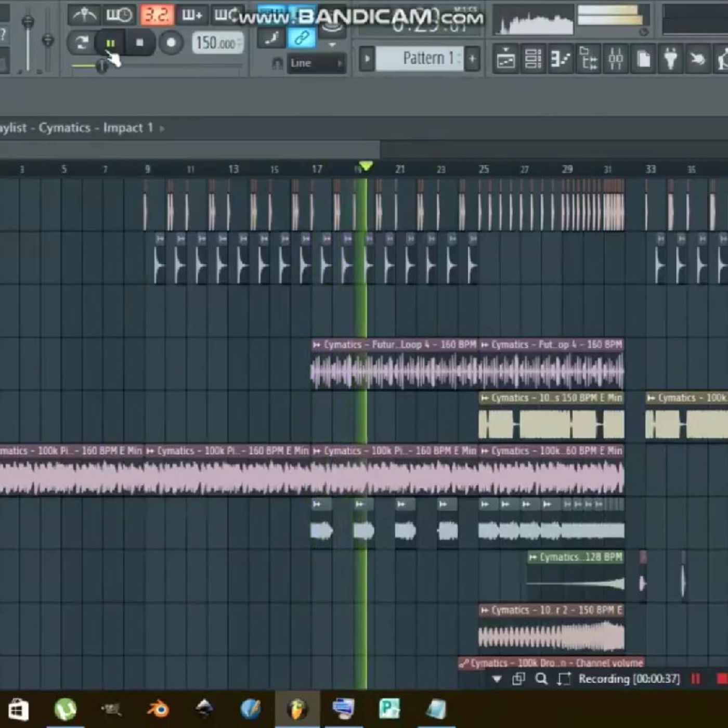Open Microsoft Publisher from the taskbar

click(389, 709)
